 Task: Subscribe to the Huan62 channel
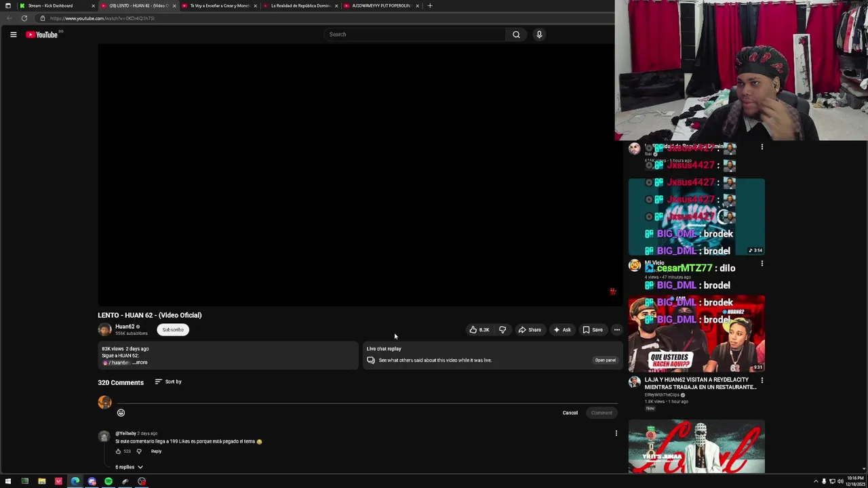[x=173, y=330]
